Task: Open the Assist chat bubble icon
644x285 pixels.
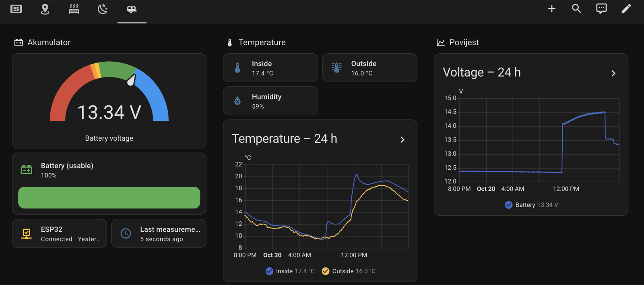Action: [x=601, y=9]
